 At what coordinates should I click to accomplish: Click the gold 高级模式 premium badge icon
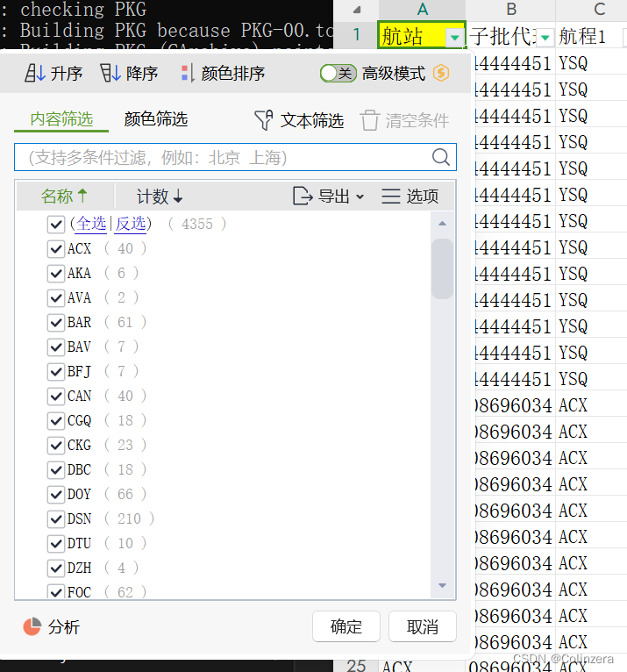point(441,74)
